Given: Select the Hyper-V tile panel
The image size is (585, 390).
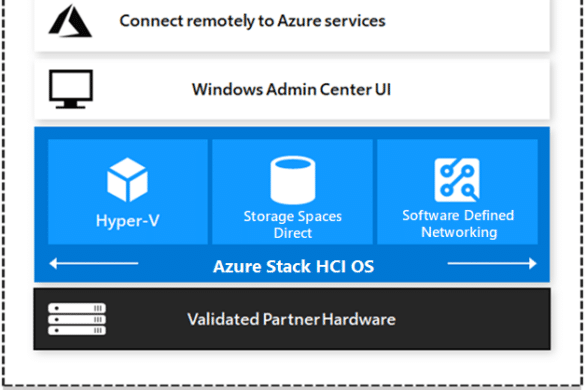Looking at the screenshot, I should coord(128,192).
